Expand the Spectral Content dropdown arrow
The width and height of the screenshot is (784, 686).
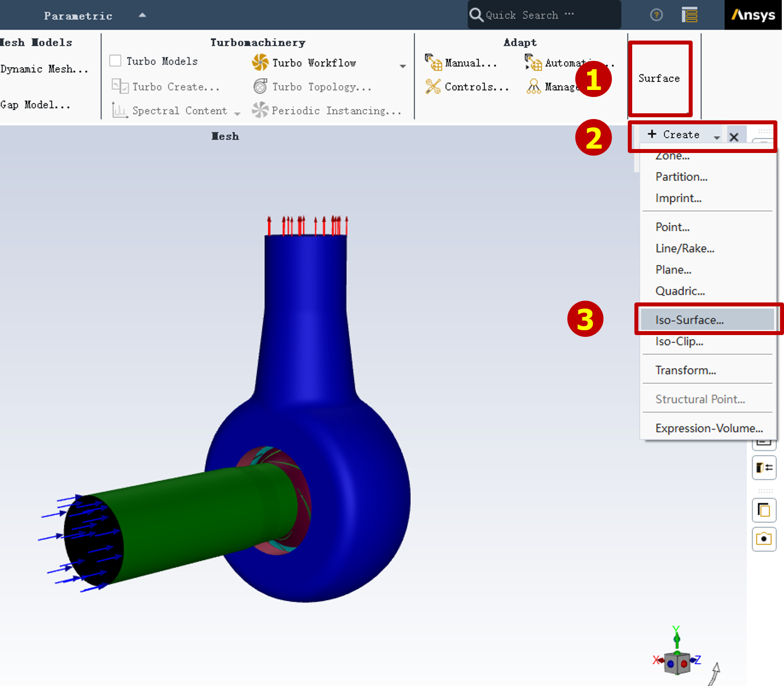[237, 114]
